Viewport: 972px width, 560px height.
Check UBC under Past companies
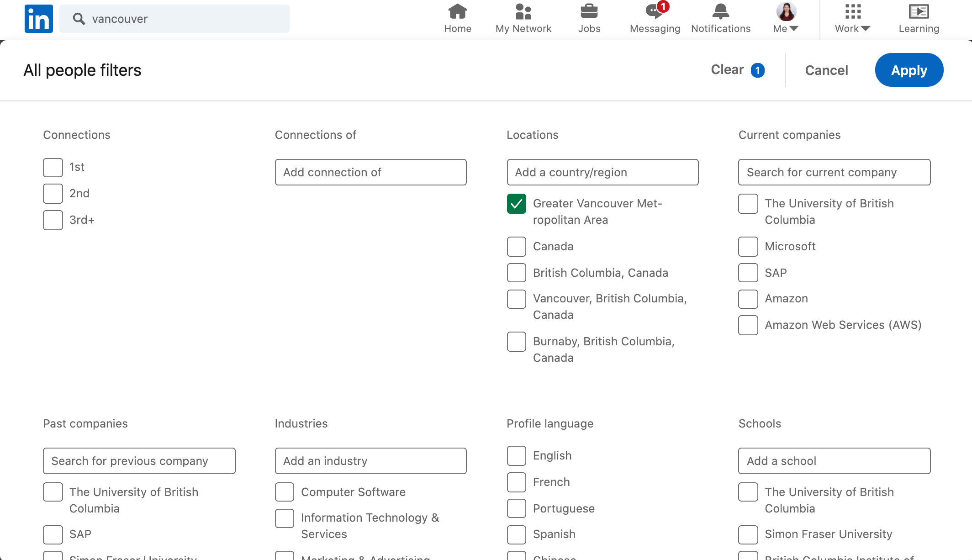click(x=53, y=492)
